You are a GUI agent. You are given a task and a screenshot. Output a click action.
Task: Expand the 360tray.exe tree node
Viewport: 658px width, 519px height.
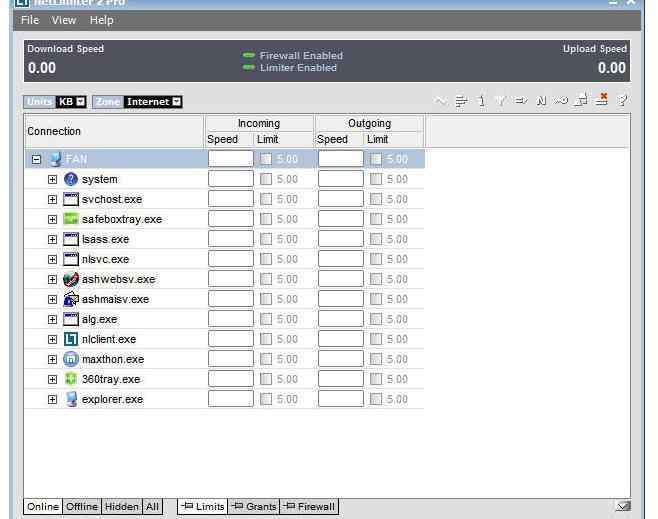52,379
